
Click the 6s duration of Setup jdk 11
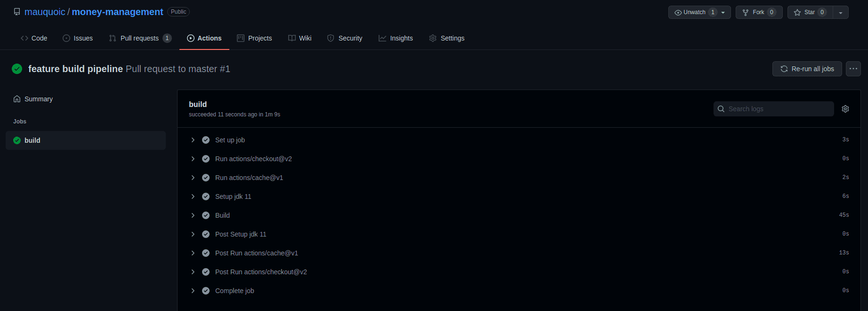846,196
